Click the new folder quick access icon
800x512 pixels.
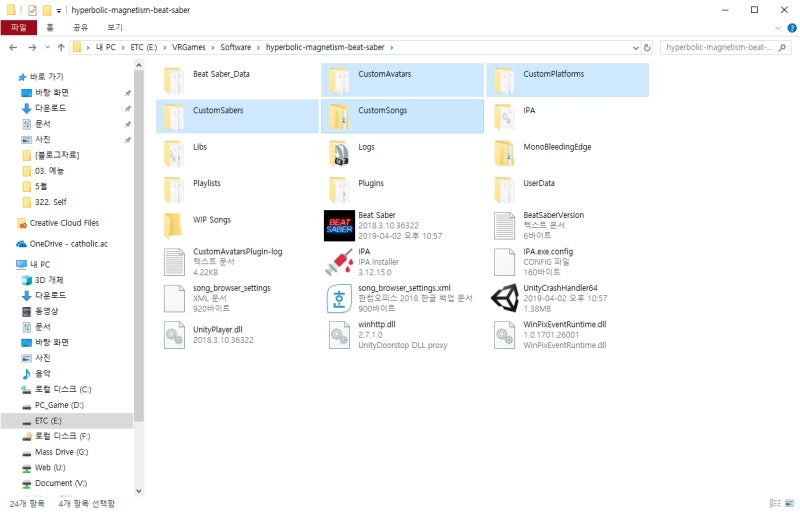(47, 10)
